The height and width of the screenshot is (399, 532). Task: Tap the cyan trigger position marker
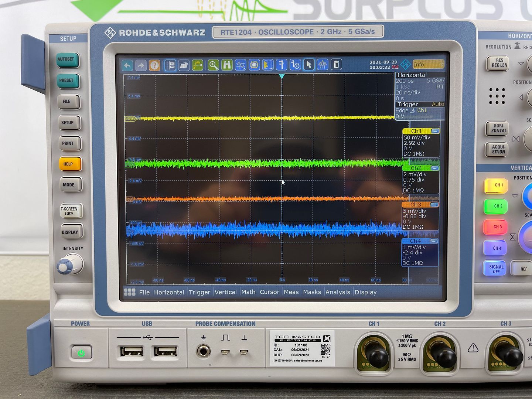click(x=282, y=76)
